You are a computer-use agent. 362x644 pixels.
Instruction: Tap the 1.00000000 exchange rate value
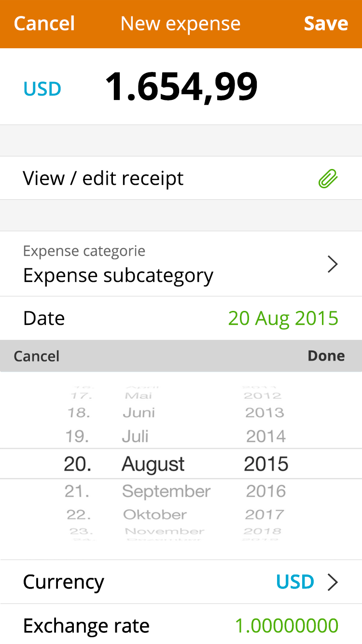[x=287, y=626]
